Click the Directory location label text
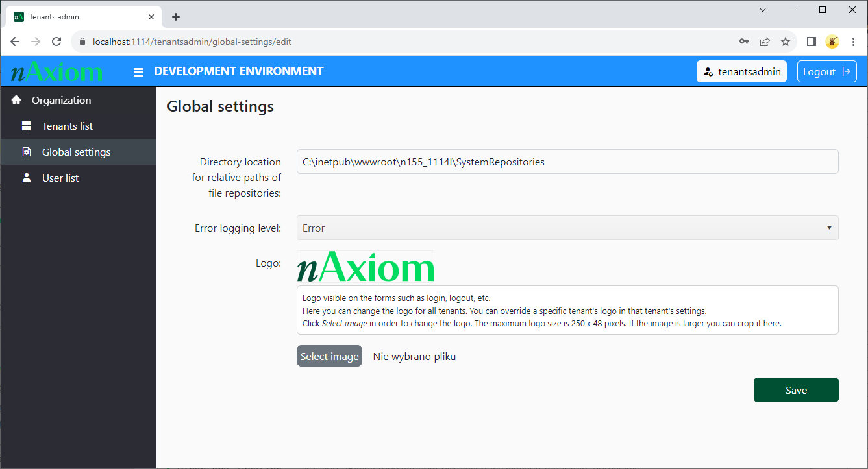Image resolution: width=868 pixels, height=469 pixels. click(x=236, y=178)
